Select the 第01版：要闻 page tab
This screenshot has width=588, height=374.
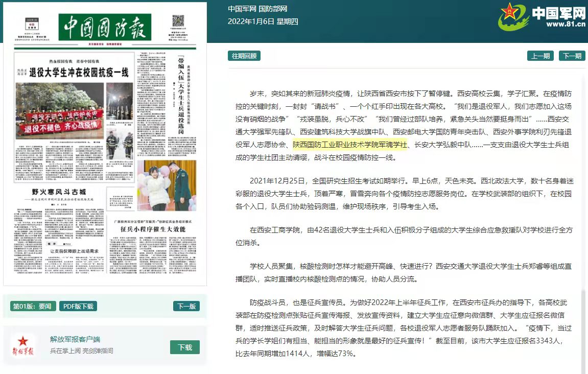point(32,306)
